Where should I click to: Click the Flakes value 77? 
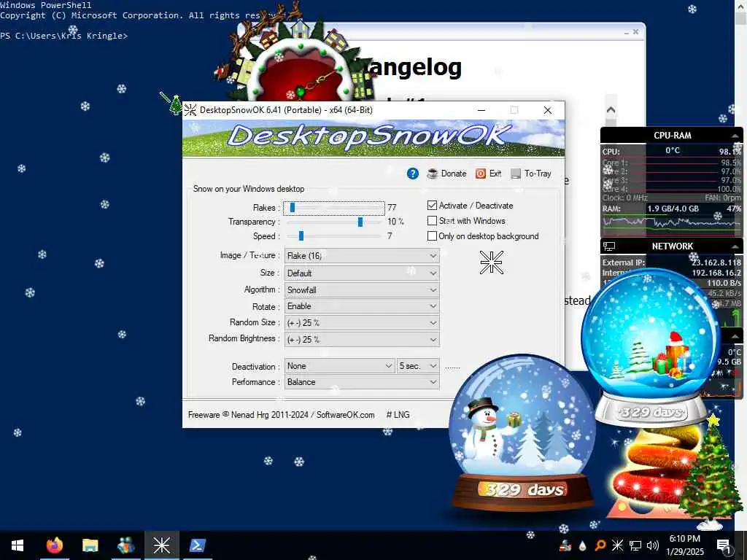tap(392, 208)
